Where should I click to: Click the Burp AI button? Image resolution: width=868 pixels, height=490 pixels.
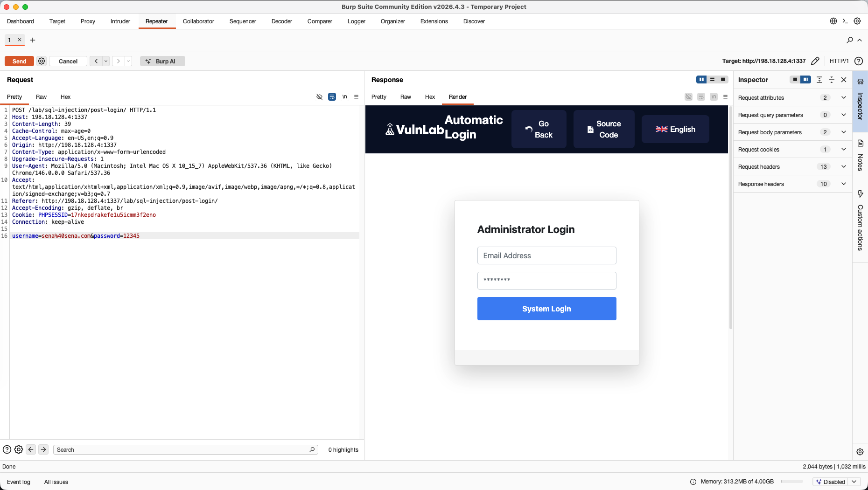pyautogui.click(x=162, y=61)
